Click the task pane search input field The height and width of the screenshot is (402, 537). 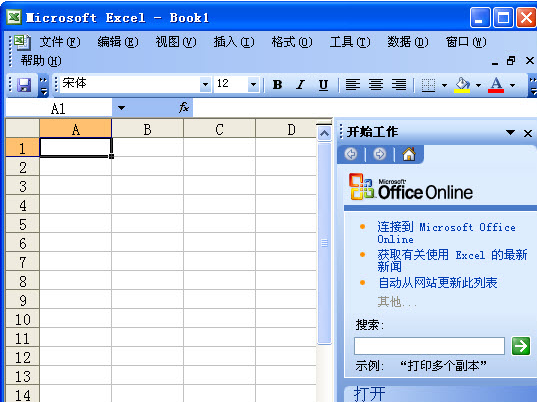coord(429,346)
